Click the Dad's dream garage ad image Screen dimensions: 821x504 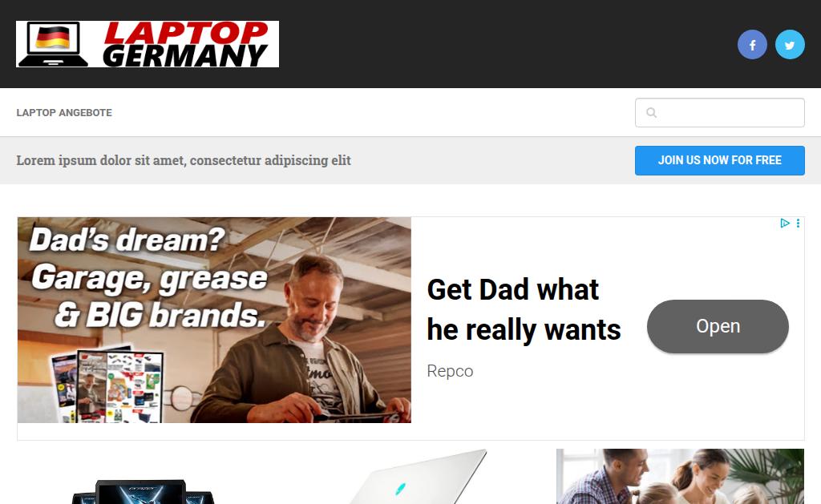coord(214,320)
